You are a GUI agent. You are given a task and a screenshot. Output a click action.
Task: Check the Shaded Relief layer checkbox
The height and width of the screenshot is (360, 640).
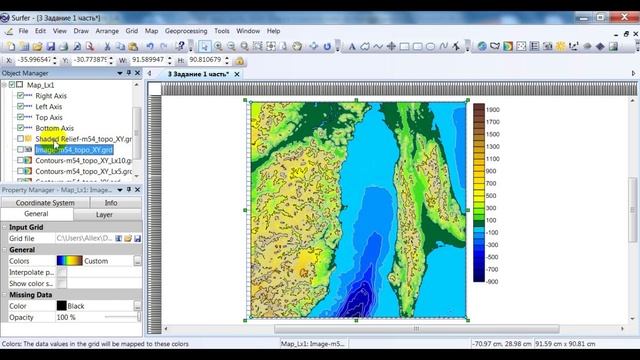[20, 138]
